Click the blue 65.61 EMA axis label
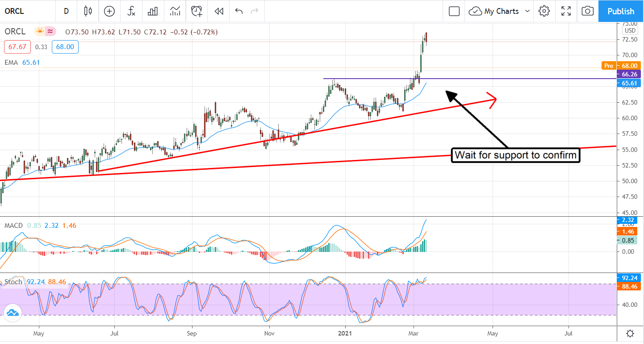This screenshot has width=644, height=344. point(629,83)
